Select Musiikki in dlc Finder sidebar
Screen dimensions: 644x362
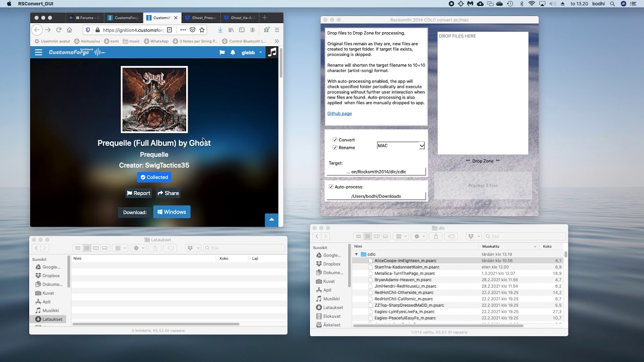click(x=331, y=299)
